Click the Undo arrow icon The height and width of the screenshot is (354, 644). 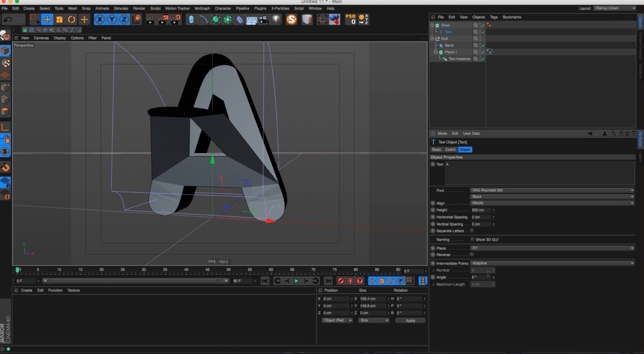(x=8, y=19)
